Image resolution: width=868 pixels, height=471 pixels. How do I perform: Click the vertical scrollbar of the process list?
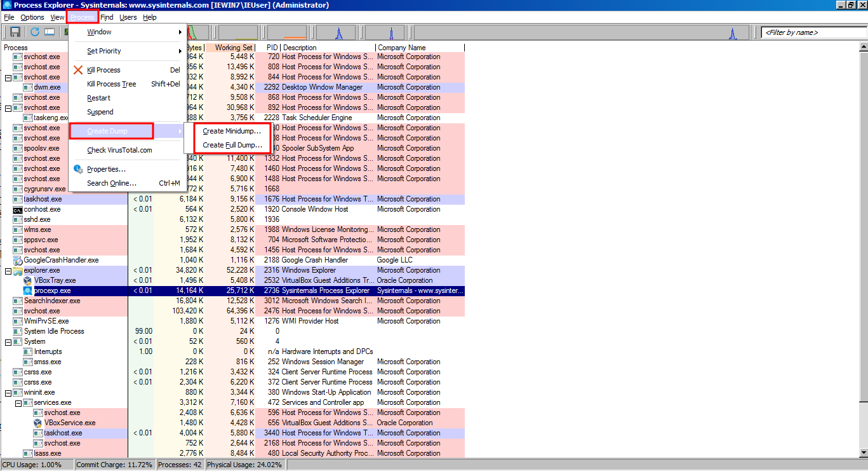click(x=863, y=250)
